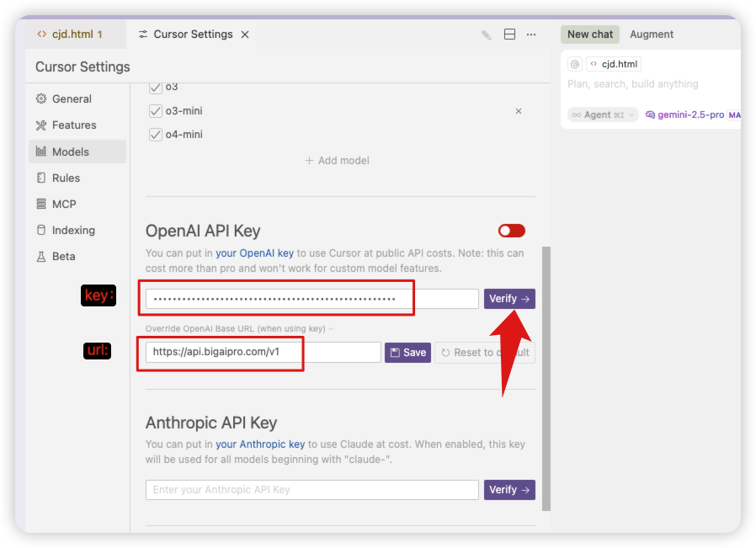This screenshot has height=548, width=756.
Task: Click the cjd.html context chip in chat
Action: tap(614, 64)
